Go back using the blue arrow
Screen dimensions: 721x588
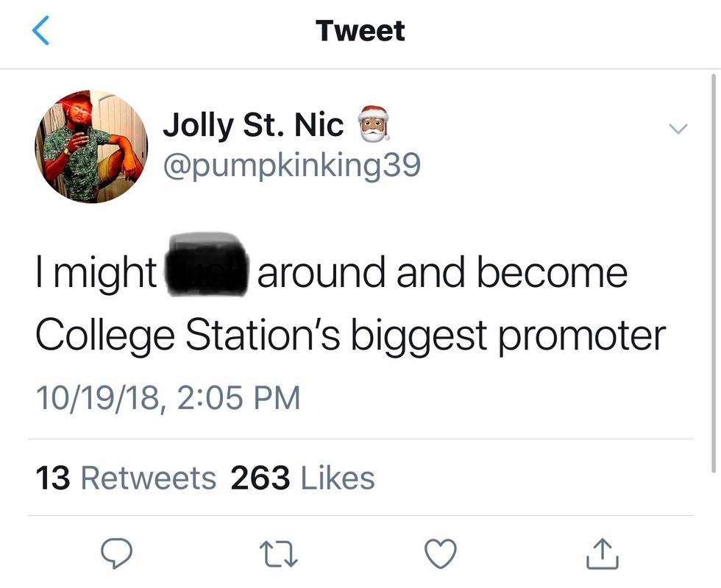pos(41,31)
